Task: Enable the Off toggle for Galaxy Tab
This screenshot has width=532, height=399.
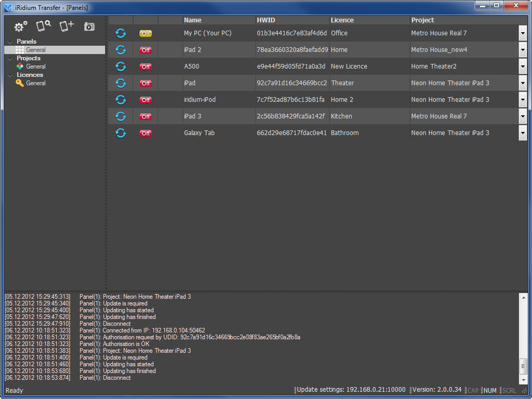Action: click(x=145, y=132)
